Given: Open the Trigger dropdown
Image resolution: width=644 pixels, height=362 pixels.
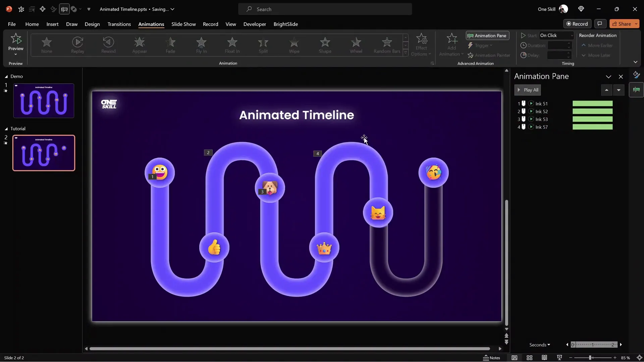Looking at the screenshot, I should (480, 46).
